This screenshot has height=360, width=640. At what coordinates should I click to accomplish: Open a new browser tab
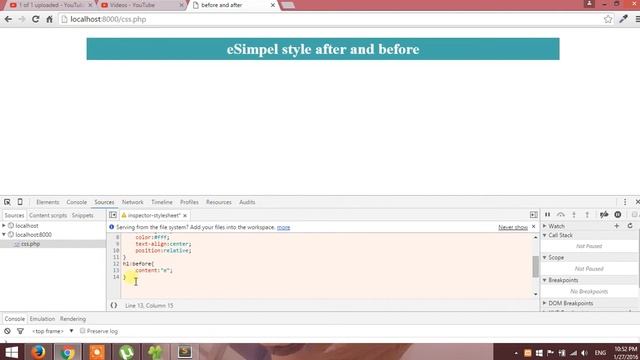coord(288,5)
